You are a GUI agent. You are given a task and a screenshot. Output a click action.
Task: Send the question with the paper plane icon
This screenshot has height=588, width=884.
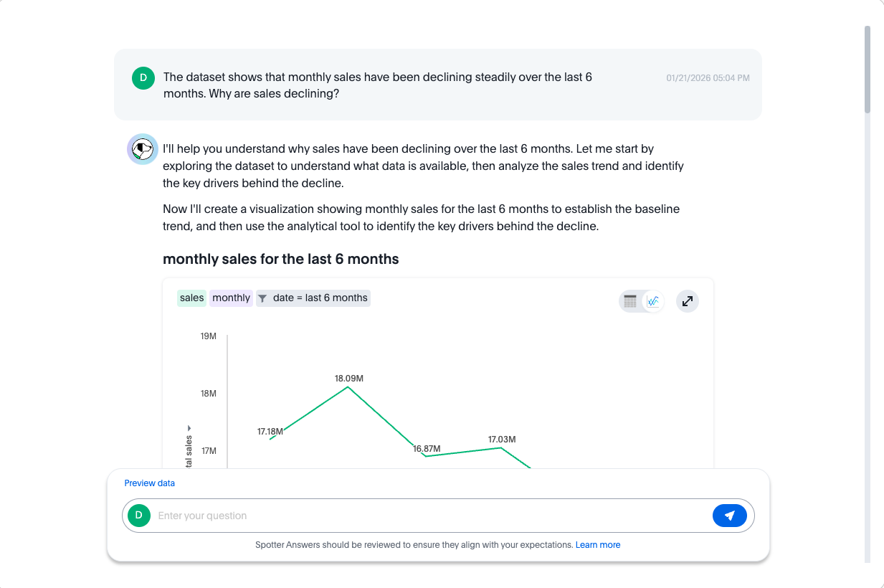click(729, 515)
